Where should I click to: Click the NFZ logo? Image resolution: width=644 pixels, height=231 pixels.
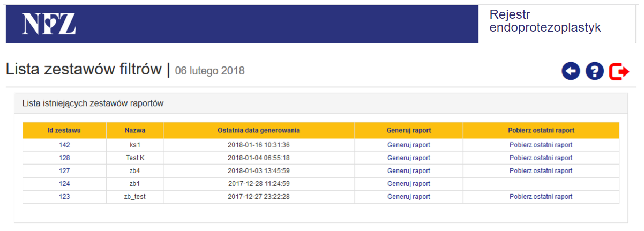coord(49,24)
